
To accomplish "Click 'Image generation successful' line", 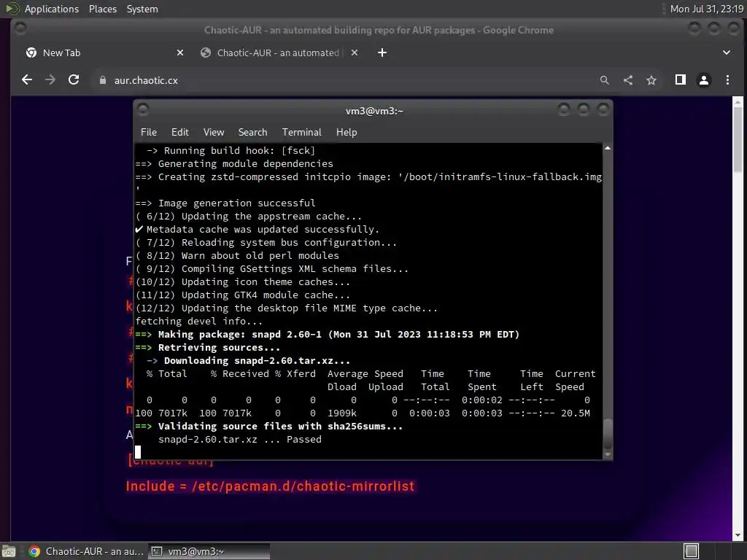I will pos(225,203).
